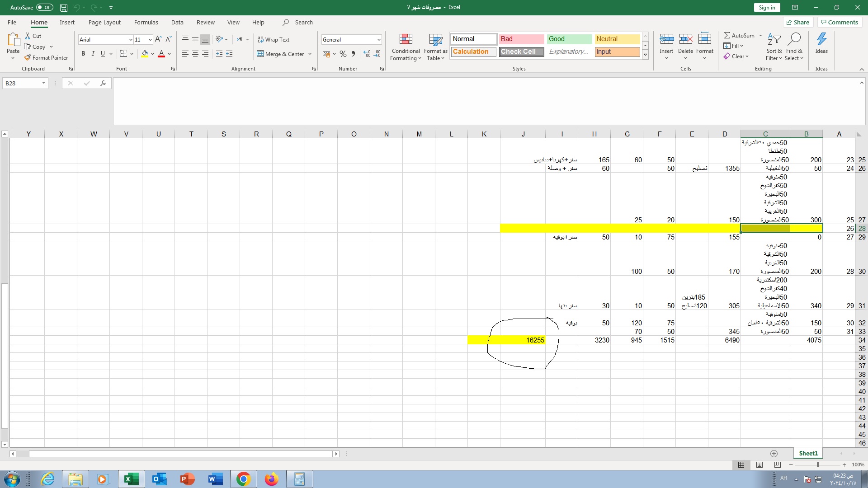Toggle Bold formatting

[x=83, y=54]
